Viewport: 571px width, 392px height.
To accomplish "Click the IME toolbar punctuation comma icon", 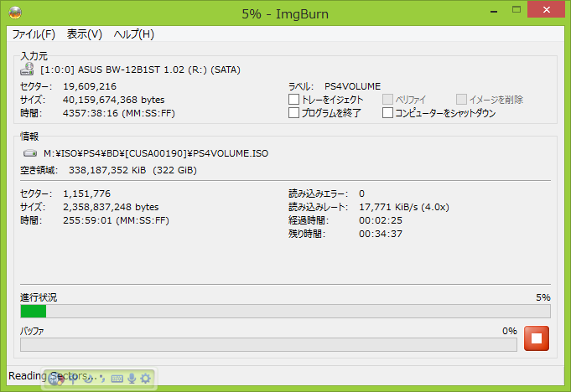I will click(x=102, y=379).
